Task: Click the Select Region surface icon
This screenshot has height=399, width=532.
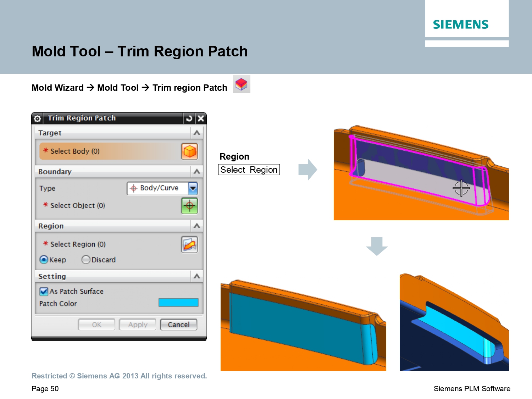Action: 190,244
